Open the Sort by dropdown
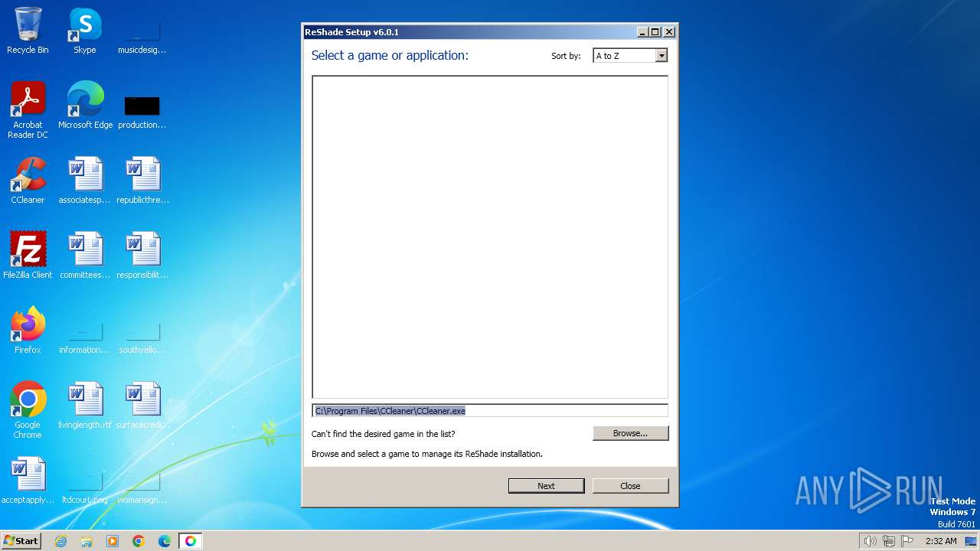The width and height of the screenshot is (980, 551). pyautogui.click(x=630, y=56)
